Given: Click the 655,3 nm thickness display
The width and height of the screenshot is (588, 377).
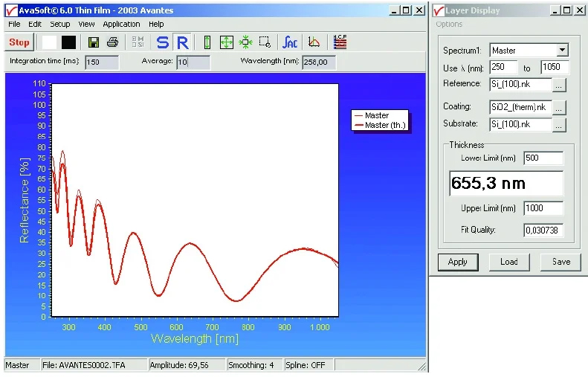Looking at the screenshot, I should pyautogui.click(x=506, y=184).
